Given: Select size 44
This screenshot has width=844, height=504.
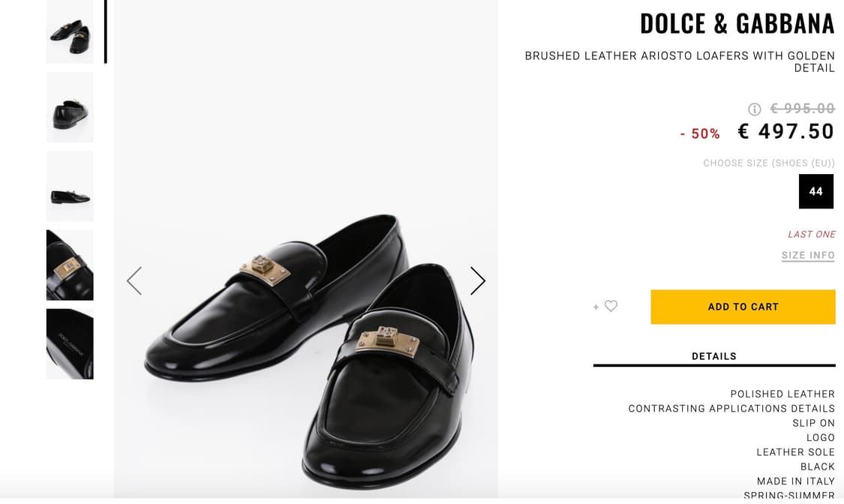Looking at the screenshot, I should (x=817, y=191).
